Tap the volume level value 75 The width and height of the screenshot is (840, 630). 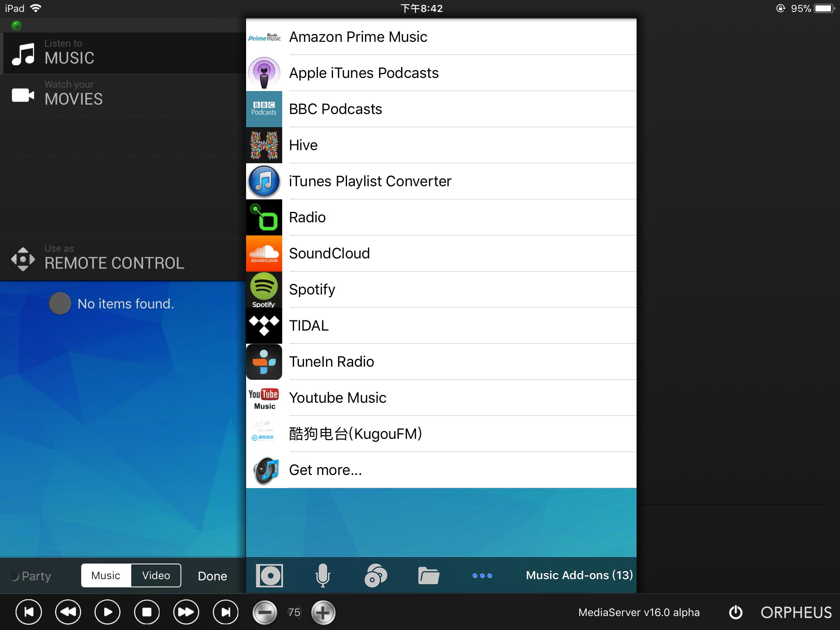click(294, 612)
